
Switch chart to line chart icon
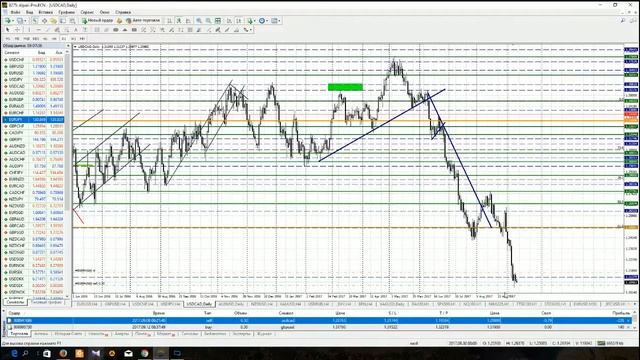tap(188, 20)
